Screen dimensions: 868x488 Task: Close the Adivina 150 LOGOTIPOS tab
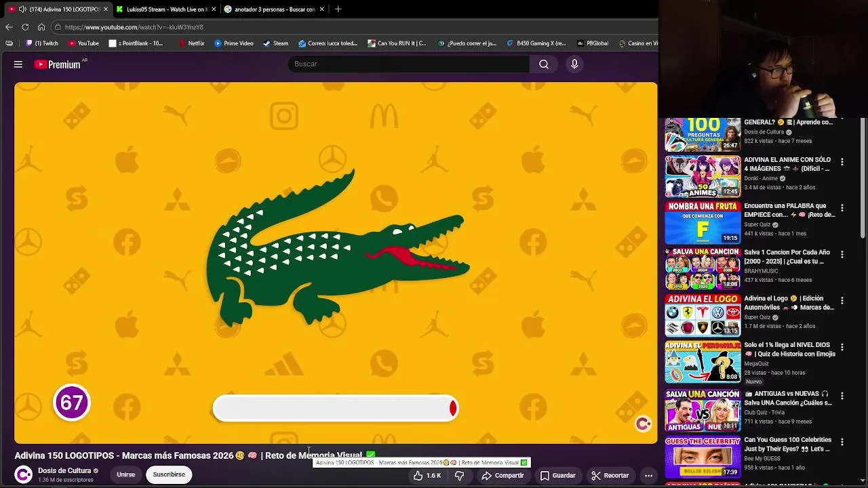(x=105, y=9)
